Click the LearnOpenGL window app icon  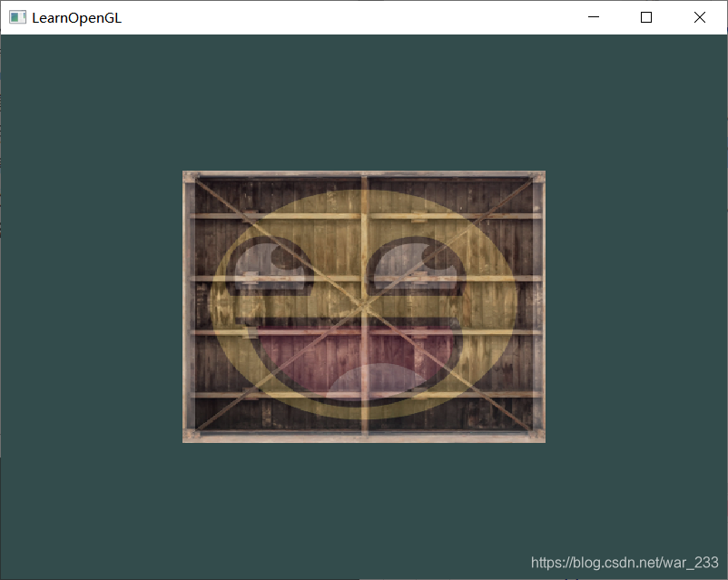(x=17, y=17)
